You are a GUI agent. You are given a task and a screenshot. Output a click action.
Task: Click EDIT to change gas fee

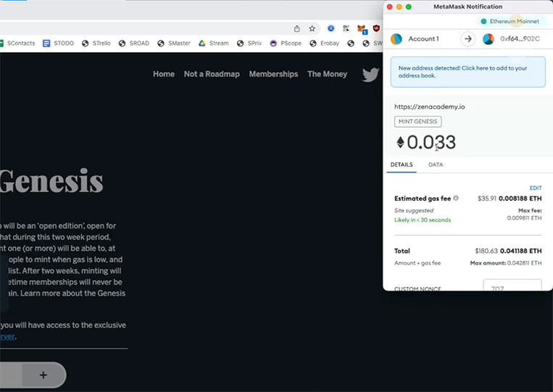tap(536, 188)
